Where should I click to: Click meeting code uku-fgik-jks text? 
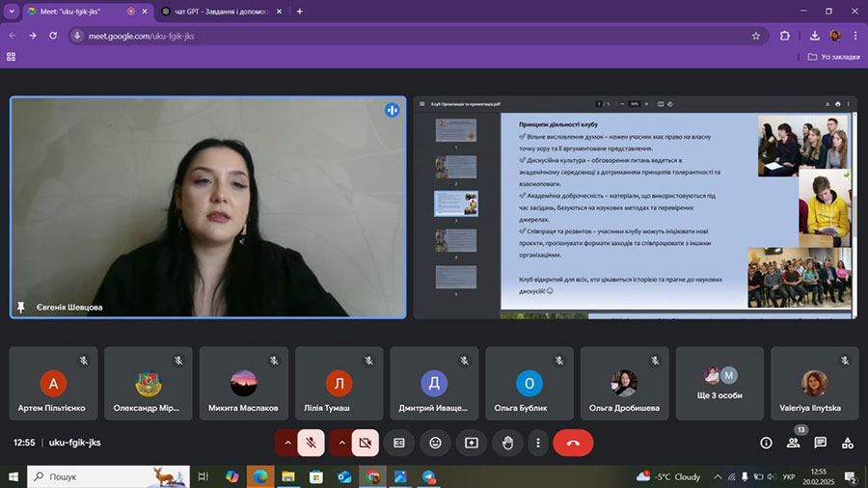(74, 443)
